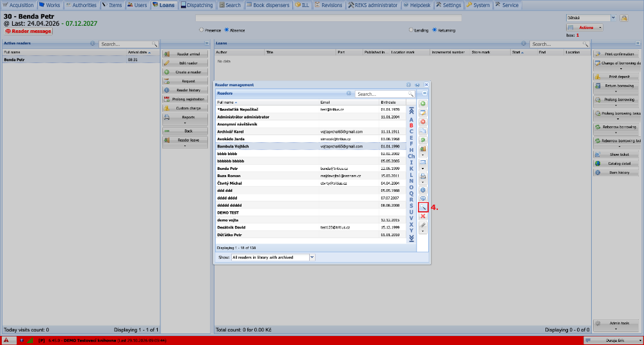Click the red X cancel icon in dialog toolbar
Screen dimensions: 644x345
(422, 216)
